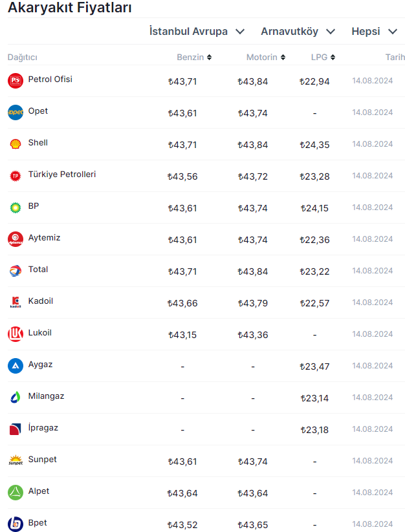Viewport: 405px width, 532px height.
Task: Open the Total distributor name link
Action: pos(38,270)
